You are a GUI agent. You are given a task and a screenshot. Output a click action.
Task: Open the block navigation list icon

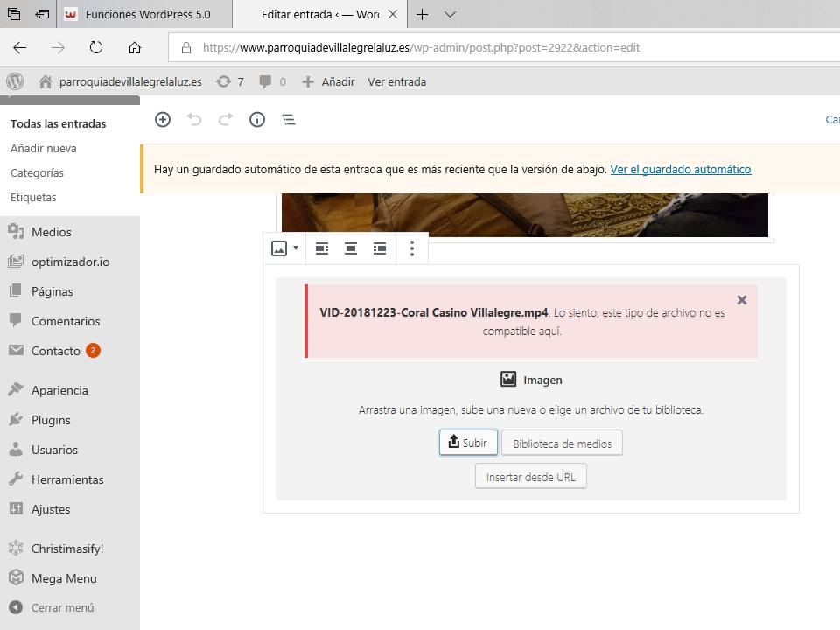(x=288, y=120)
